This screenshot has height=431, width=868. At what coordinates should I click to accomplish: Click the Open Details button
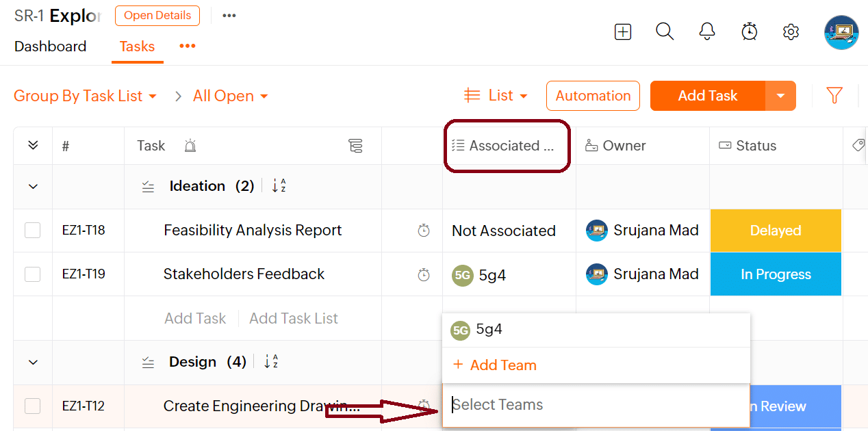pos(157,16)
